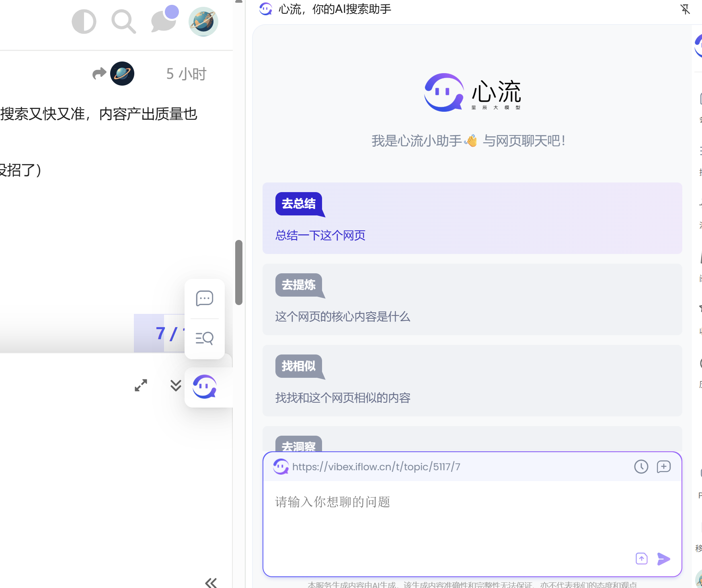
Task: Open the chat notifications bubble icon
Action: [x=164, y=21]
